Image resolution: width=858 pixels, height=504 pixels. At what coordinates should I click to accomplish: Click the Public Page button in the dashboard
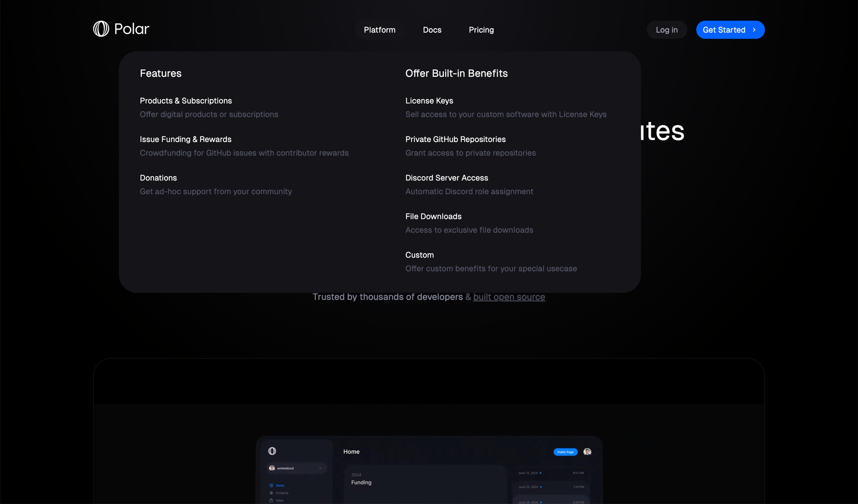565,452
